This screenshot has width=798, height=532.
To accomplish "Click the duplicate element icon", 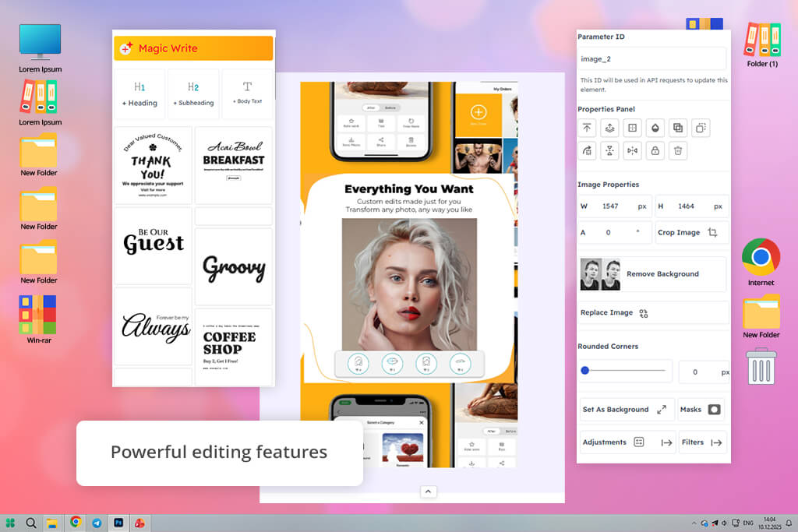I will [678, 128].
